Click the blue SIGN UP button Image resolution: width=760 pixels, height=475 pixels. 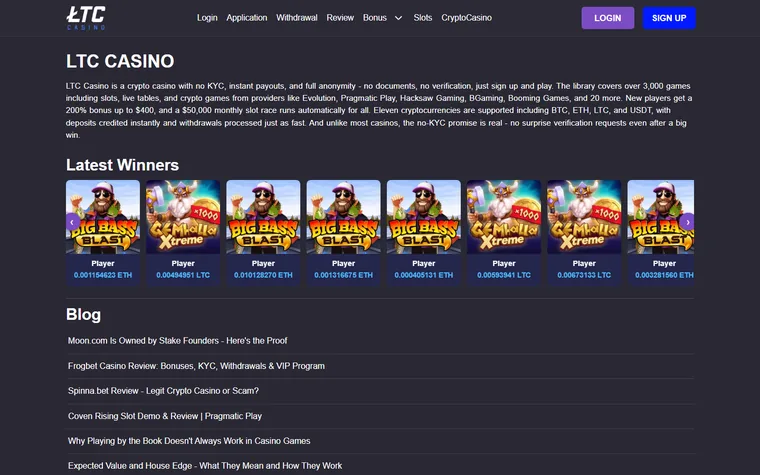coord(669,18)
